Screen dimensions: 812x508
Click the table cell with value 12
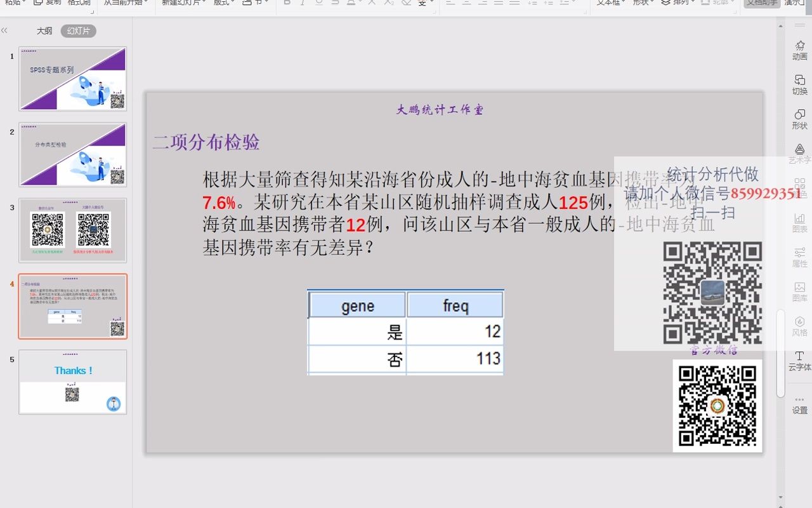[x=455, y=331]
